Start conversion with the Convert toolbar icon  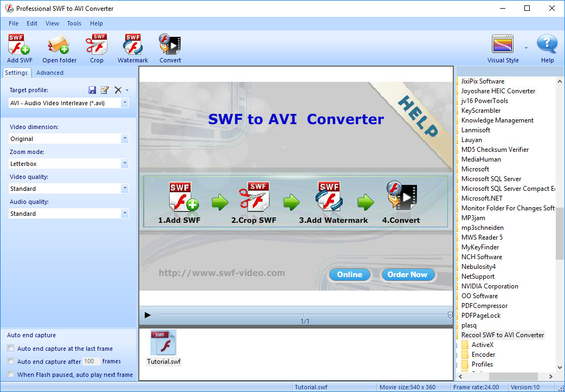click(170, 44)
